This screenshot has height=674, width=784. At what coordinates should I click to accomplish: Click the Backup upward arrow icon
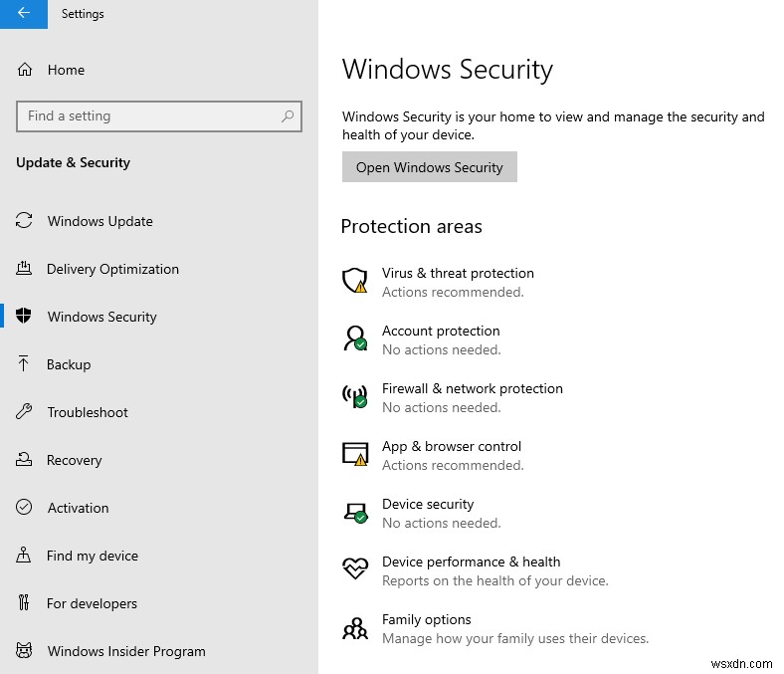24,363
